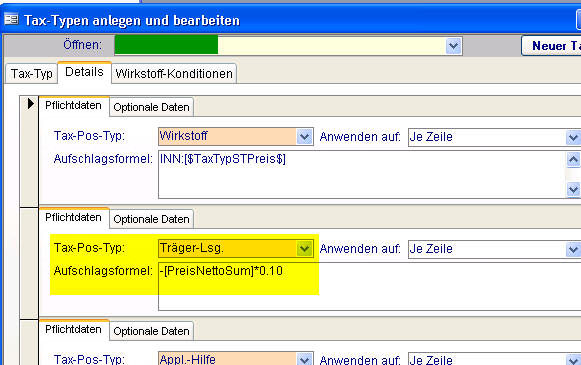Click the -[PreisNettoSum]*0.10 formula text box
Image resolution: width=581 pixels, height=365 pixels.
click(369, 286)
